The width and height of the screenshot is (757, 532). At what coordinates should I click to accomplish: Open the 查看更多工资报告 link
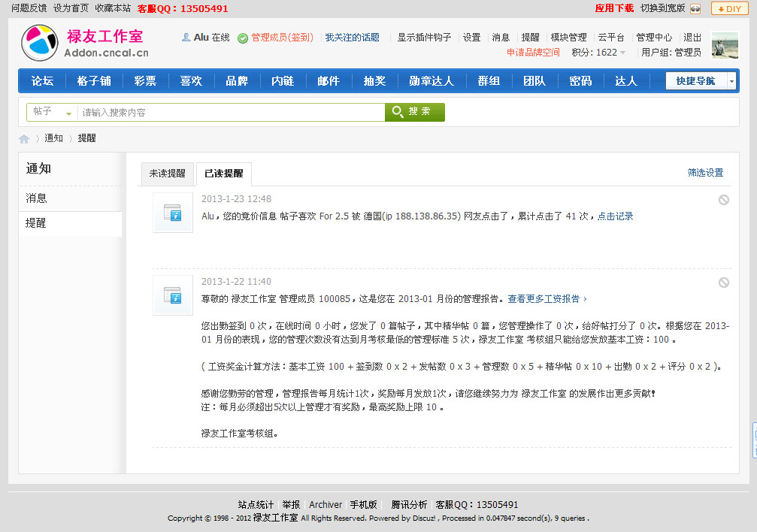click(547, 298)
